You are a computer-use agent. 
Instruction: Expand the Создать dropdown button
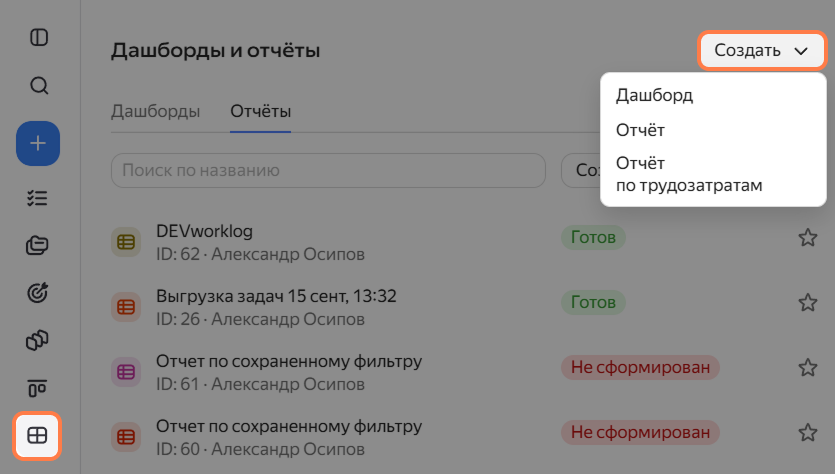tap(762, 51)
